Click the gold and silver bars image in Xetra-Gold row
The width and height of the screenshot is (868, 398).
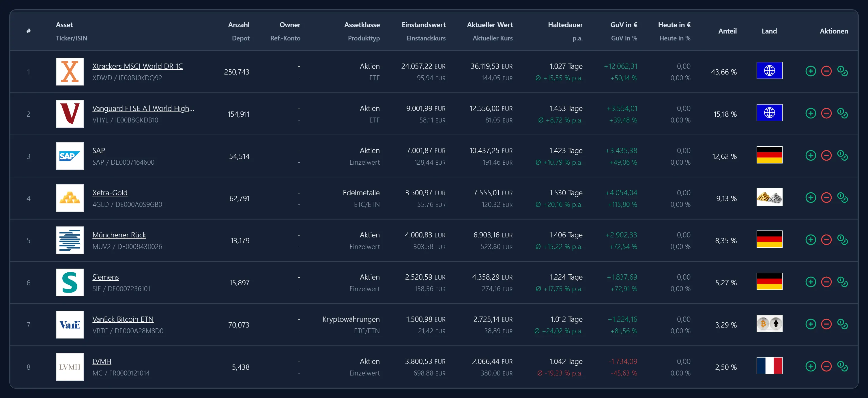(x=769, y=197)
